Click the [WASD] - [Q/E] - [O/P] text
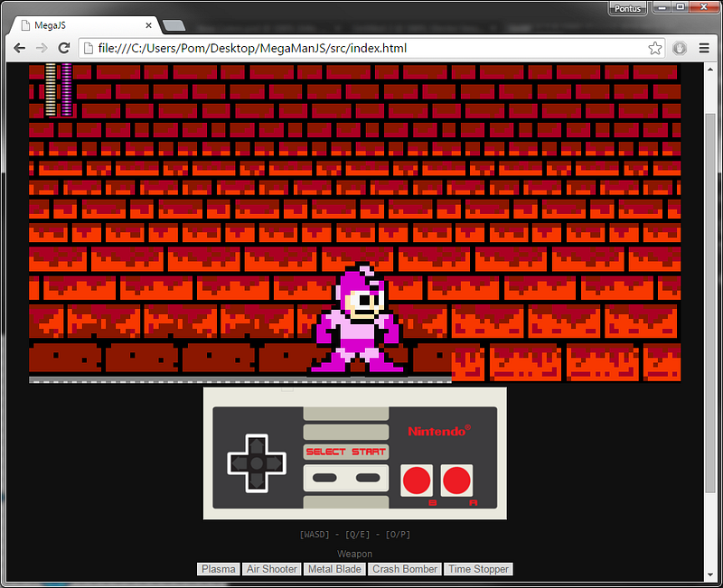 pyautogui.click(x=354, y=535)
